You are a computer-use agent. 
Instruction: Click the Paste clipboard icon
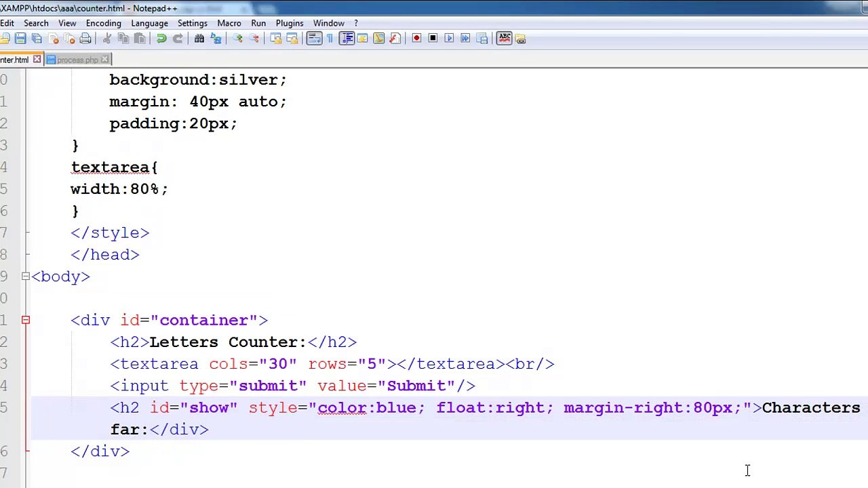tap(140, 39)
